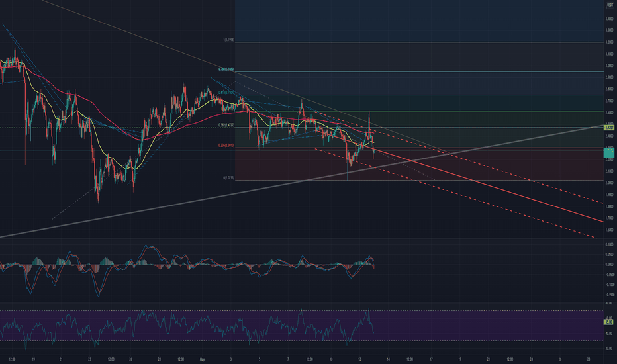617x364 pixels.
Task: Click the 2.8000 price axis label
Action: tap(609, 89)
